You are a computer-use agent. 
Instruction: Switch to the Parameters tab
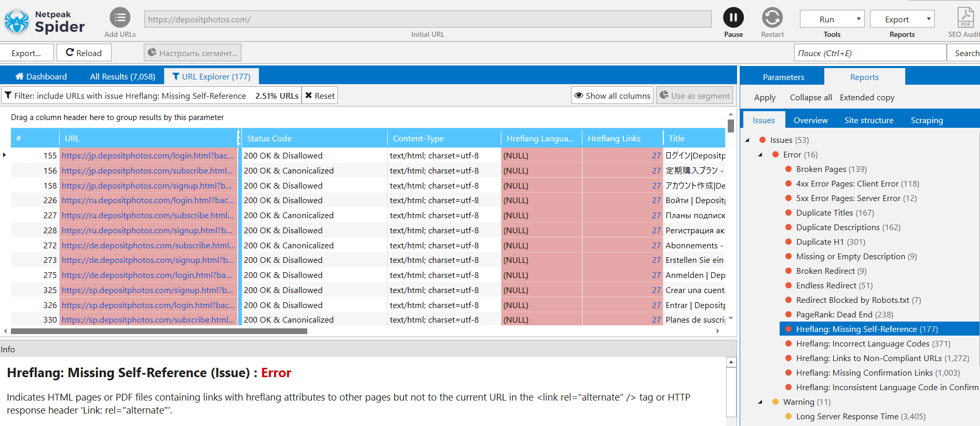point(783,77)
